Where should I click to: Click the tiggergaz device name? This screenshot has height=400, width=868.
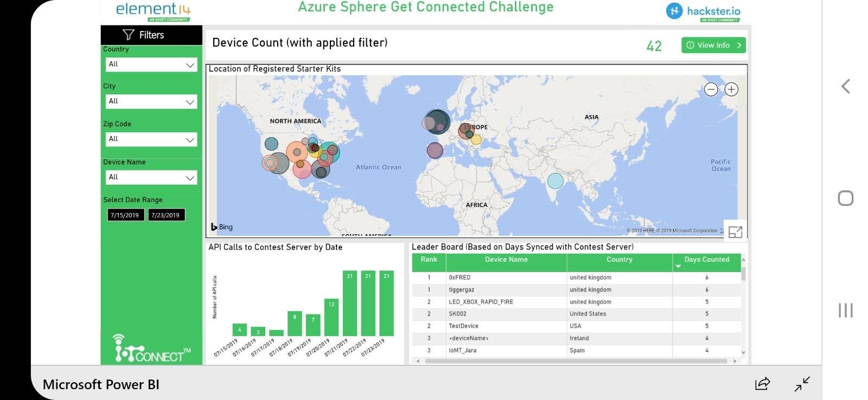pyautogui.click(x=461, y=290)
